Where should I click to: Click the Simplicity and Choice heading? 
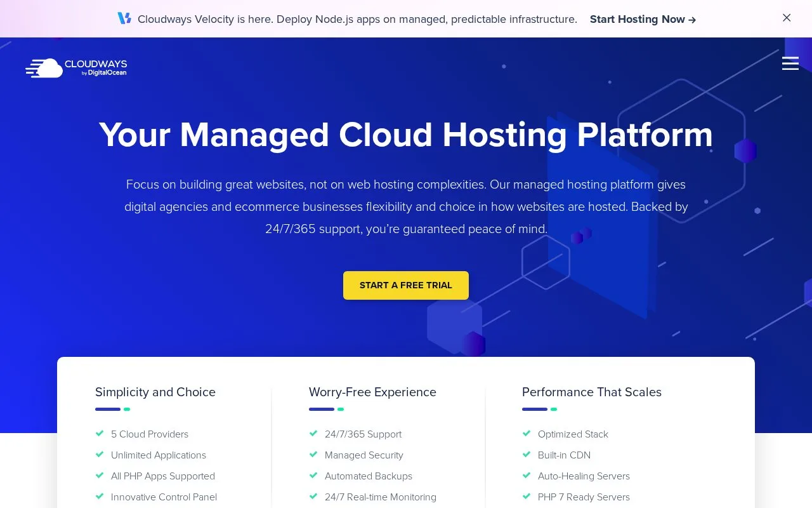point(155,392)
